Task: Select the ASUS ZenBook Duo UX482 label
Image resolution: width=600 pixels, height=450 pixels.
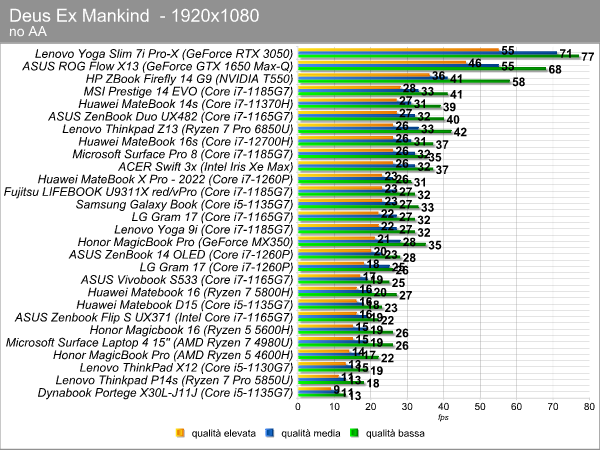Action: (x=170, y=116)
